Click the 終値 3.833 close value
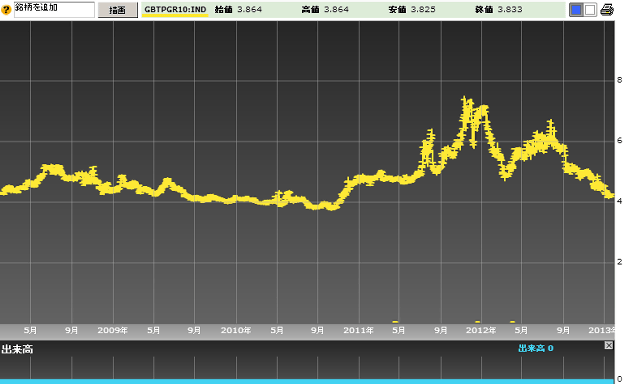The image size is (624, 384). click(499, 10)
